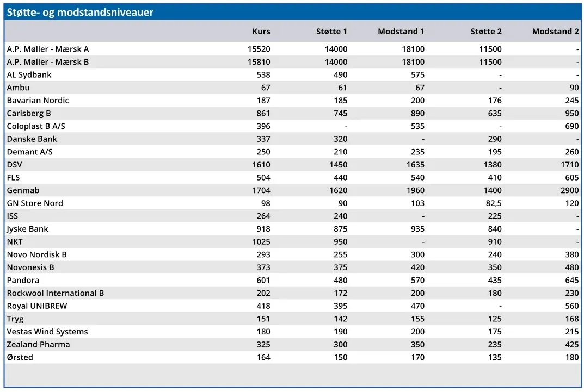Select DSV's Støtte 2 value 1380

coord(493,164)
